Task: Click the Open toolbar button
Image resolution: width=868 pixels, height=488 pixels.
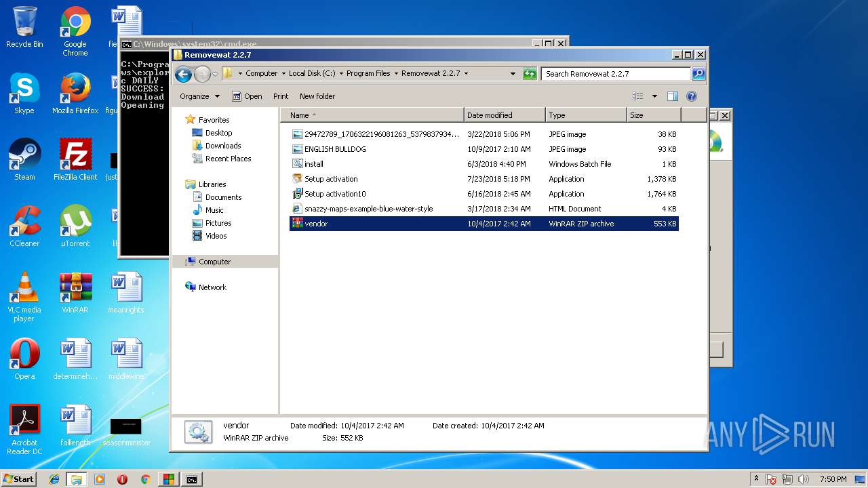Action: click(x=247, y=96)
